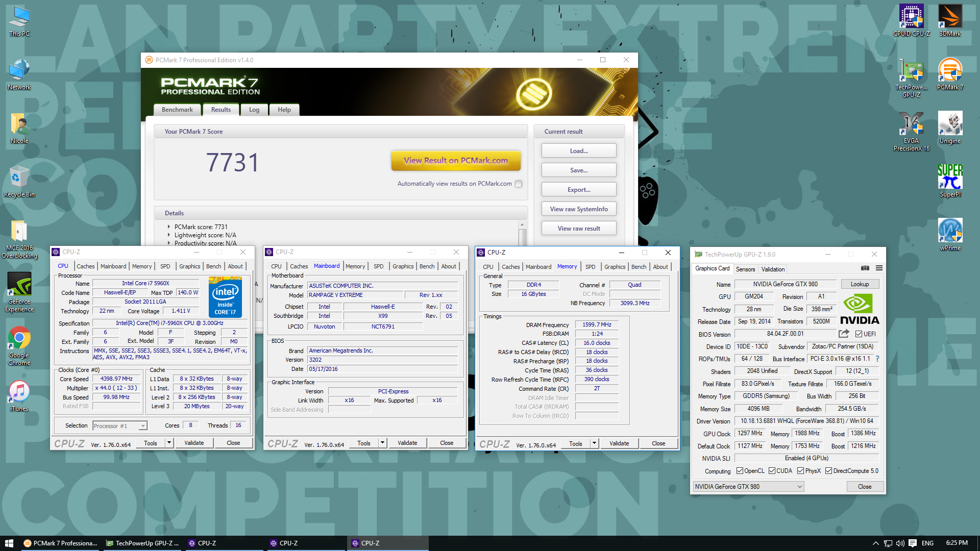
Task: Launch Google Chrome desktop icon
Action: coord(19,346)
